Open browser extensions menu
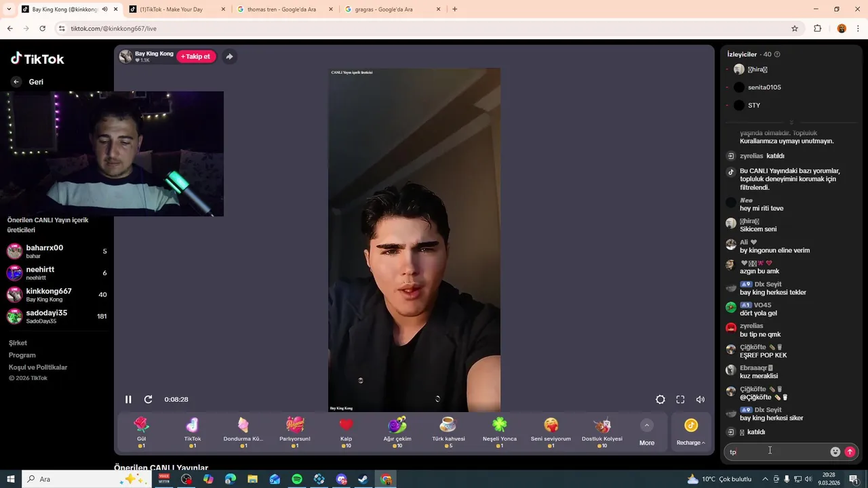This screenshot has width=868, height=488. pos(817,28)
